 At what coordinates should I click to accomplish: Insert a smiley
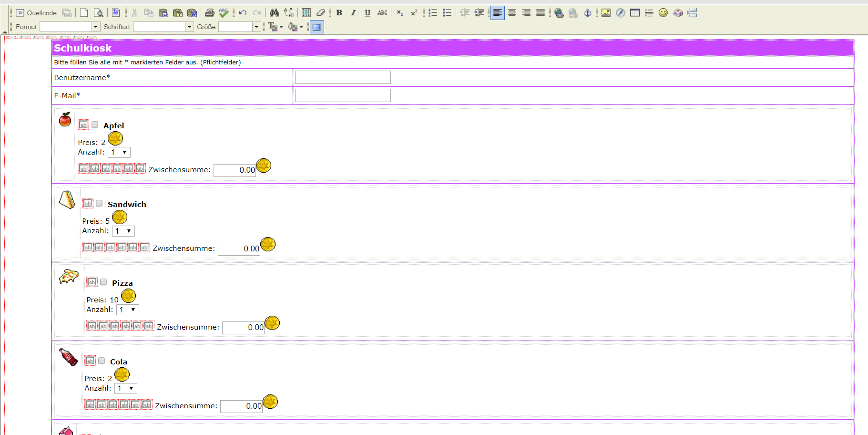pyautogui.click(x=663, y=13)
